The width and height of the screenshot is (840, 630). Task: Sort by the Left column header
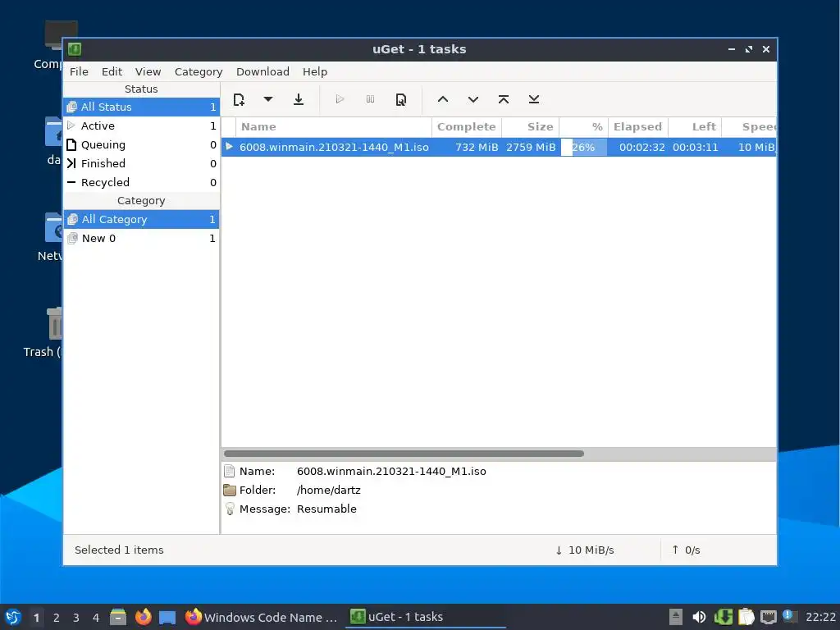(695, 127)
